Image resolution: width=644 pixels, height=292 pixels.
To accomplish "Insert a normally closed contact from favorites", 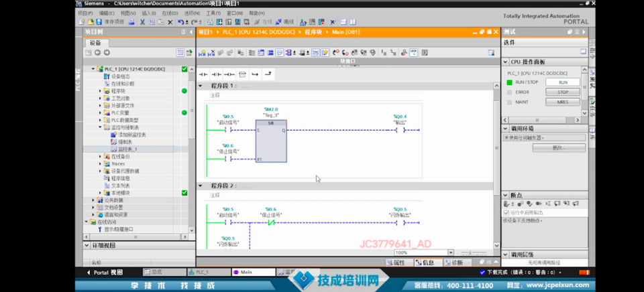I will (216, 74).
